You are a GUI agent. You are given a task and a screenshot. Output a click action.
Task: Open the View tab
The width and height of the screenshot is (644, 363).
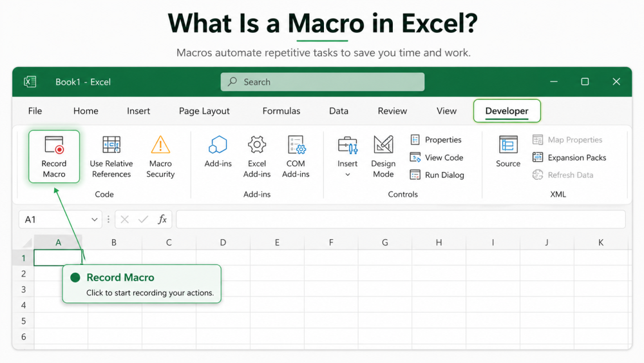click(446, 111)
